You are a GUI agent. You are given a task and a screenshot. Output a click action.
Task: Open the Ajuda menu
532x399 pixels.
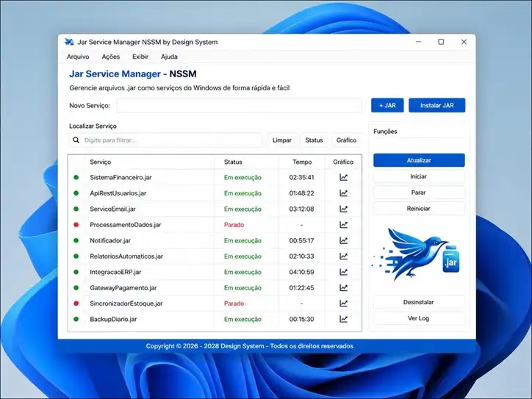click(x=169, y=57)
